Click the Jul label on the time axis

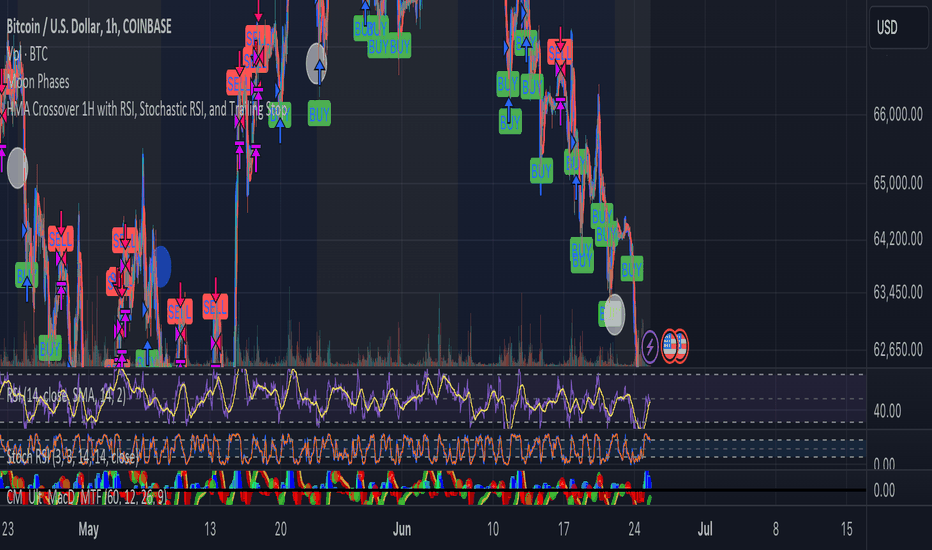(705, 529)
